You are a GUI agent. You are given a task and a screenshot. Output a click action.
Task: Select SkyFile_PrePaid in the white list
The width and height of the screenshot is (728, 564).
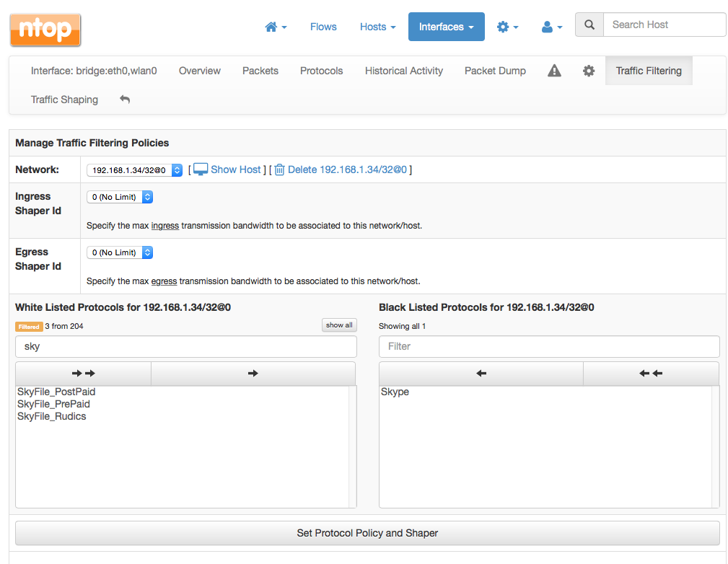(x=53, y=404)
